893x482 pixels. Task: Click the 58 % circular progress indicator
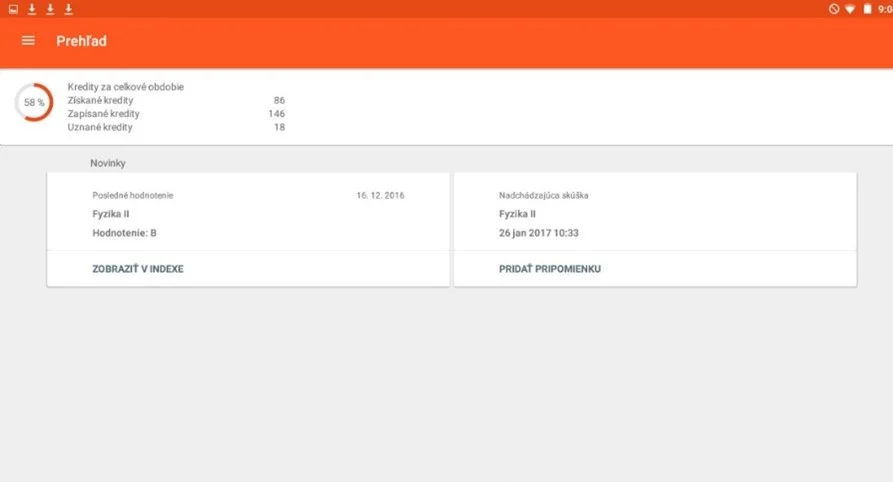click(x=34, y=103)
